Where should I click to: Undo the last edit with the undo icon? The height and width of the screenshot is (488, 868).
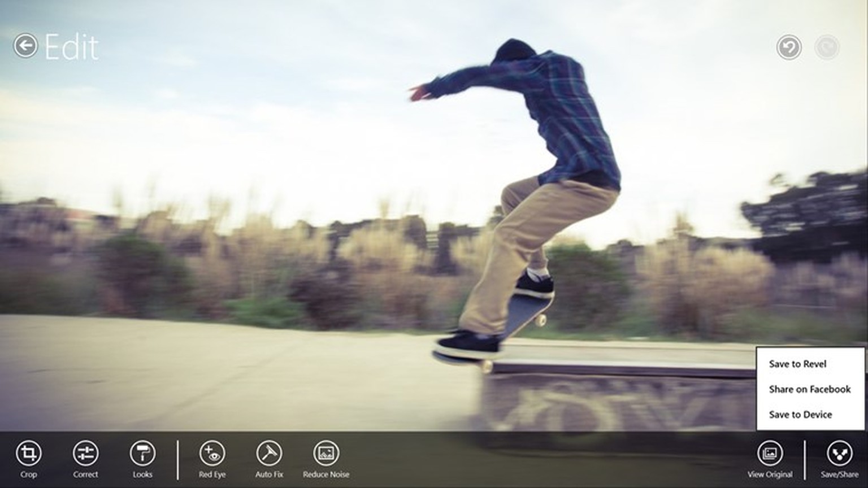tap(788, 47)
